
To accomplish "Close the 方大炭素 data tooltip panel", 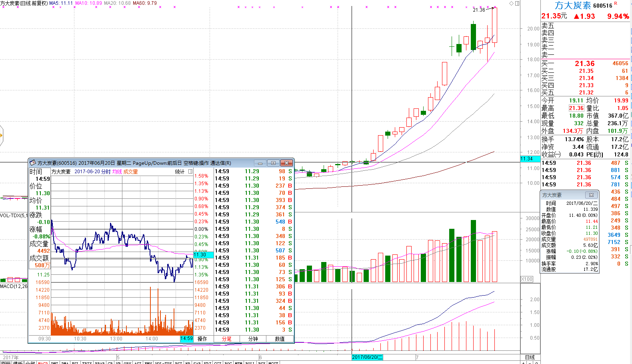I will tap(591, 195).
